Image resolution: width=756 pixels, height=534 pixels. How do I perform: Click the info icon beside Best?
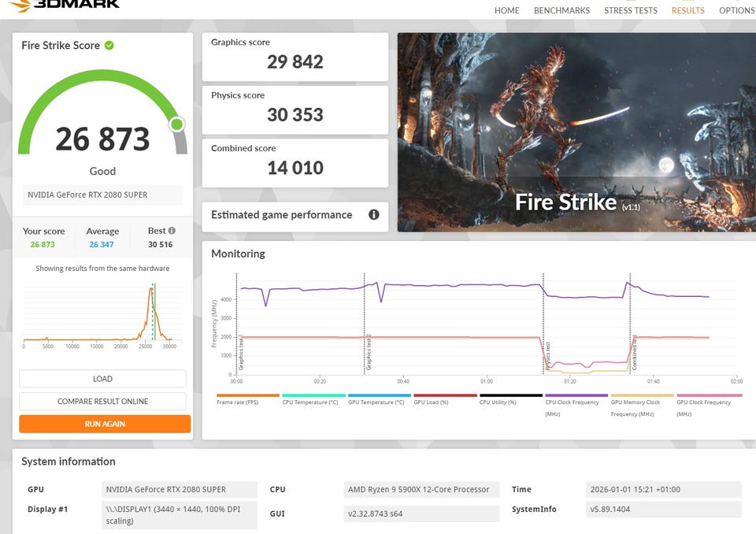pyautogui.click(x=172, y=231)
